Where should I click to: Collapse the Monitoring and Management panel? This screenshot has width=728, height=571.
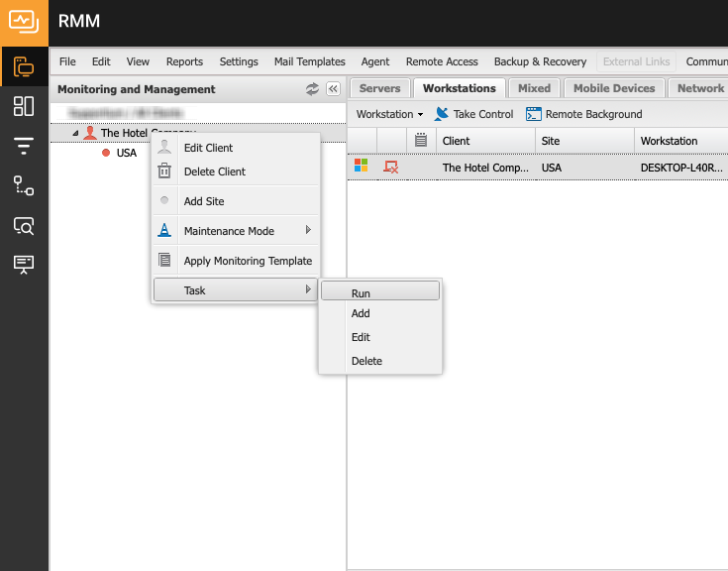coord(334,89)
